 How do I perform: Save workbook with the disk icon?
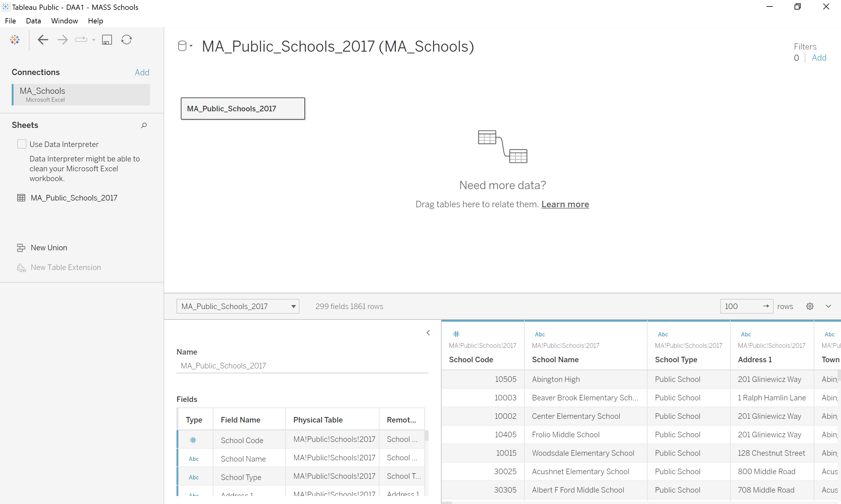(x=107, y=40)
